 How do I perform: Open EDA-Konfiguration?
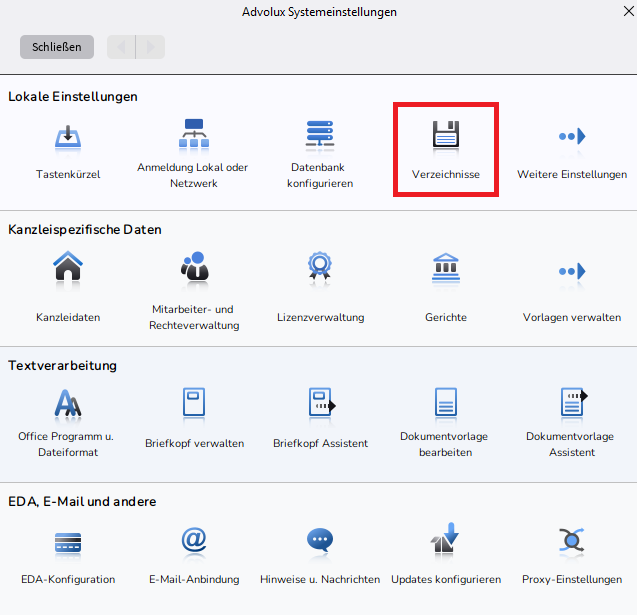[68, 541]
